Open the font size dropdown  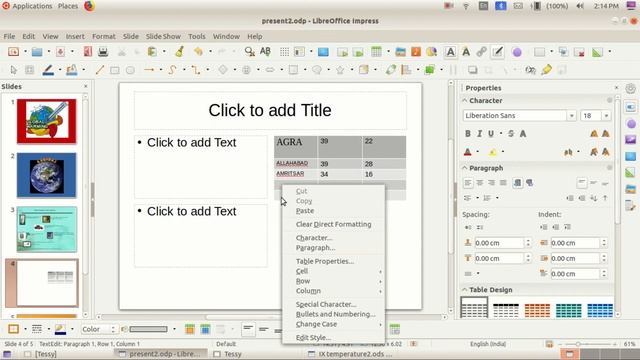tap(606, 116)
